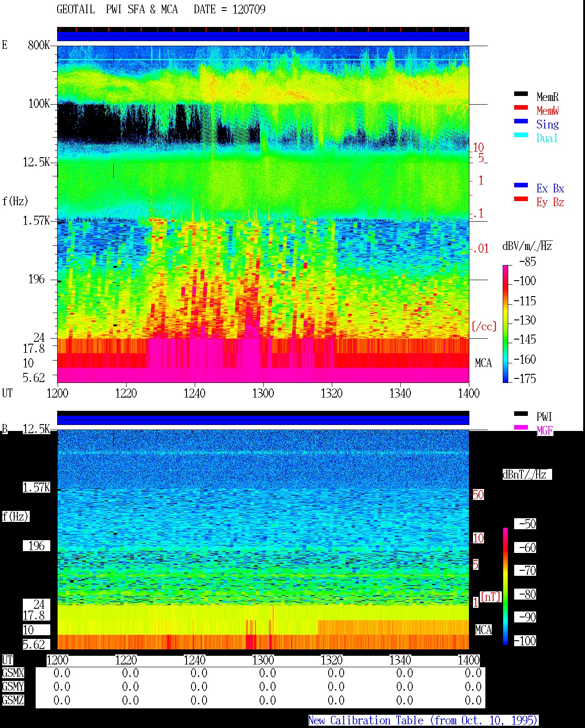585x728 pixels.
Task: Click the -175 color scale value
Action: (x=525, y=378)
